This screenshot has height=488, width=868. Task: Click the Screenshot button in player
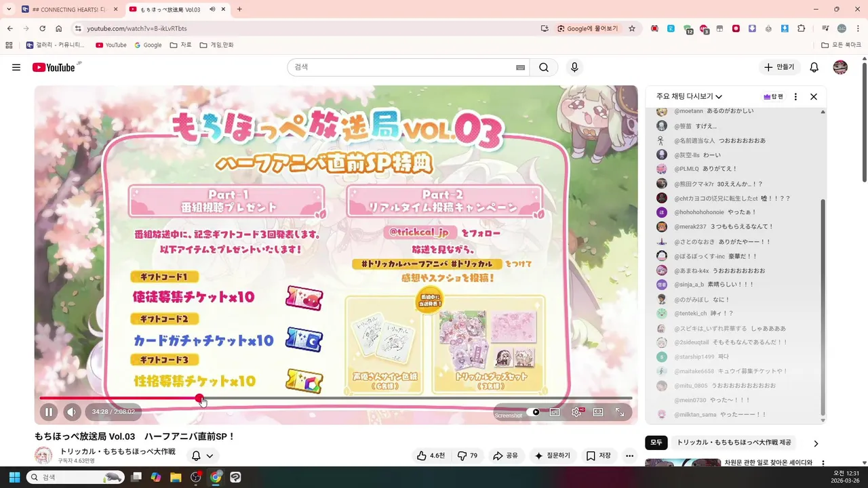[x=508, y=415]
